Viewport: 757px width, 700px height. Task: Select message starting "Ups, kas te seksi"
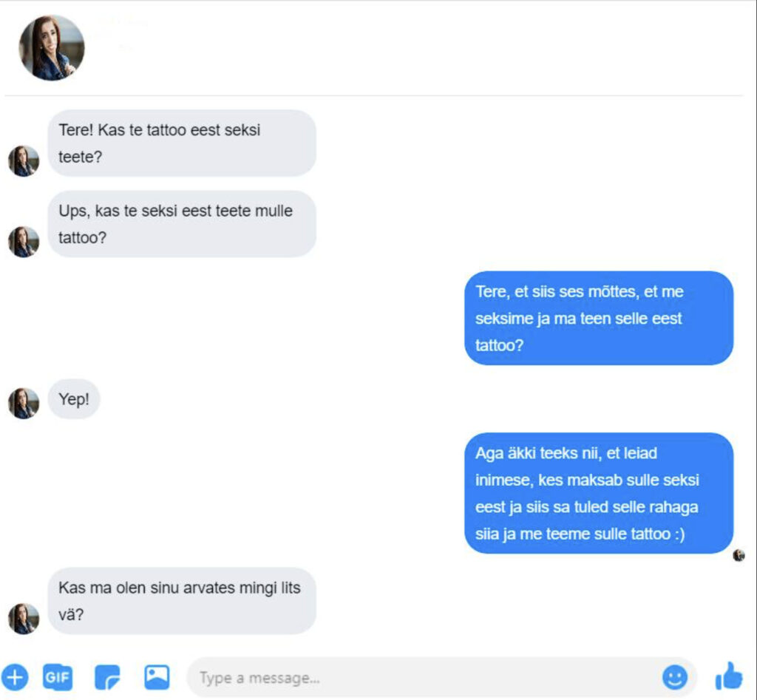tap(182, 224)
